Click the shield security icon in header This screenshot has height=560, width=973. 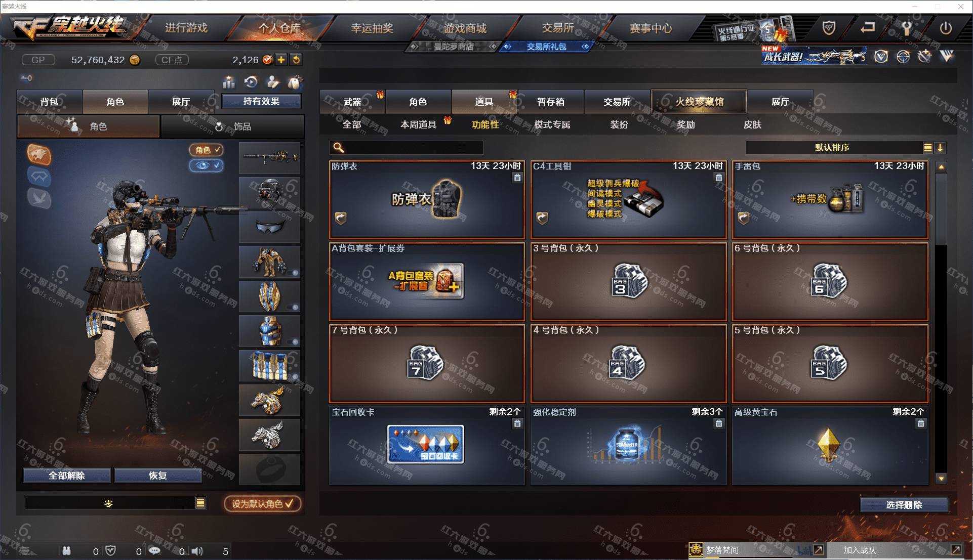pos(829,28)
